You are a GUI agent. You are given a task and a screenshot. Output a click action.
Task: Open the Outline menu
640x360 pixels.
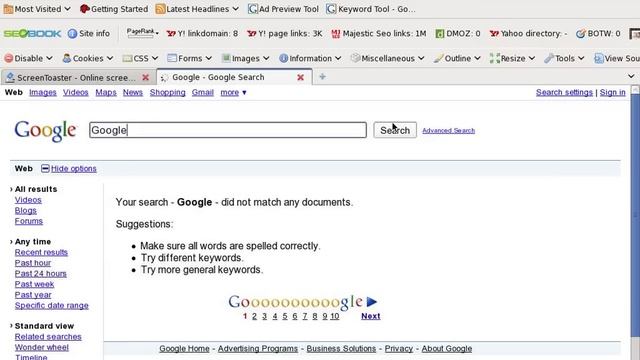click(x=457, y=58)
